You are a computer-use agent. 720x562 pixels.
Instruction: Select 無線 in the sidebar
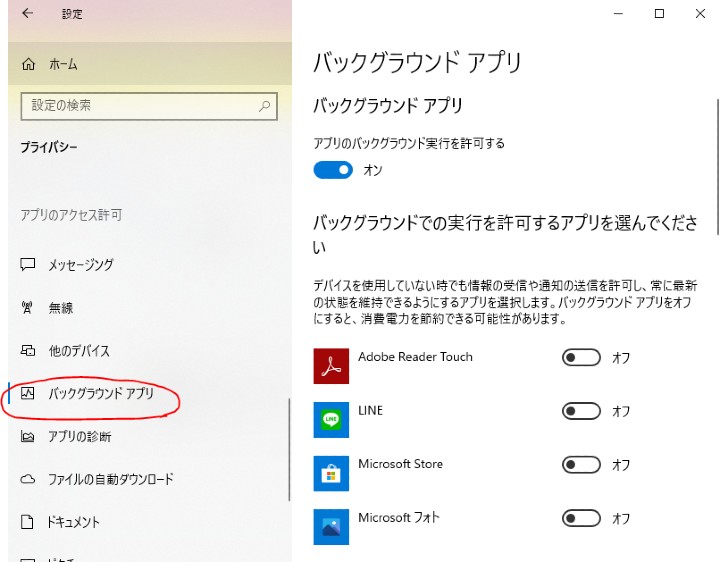150,307
